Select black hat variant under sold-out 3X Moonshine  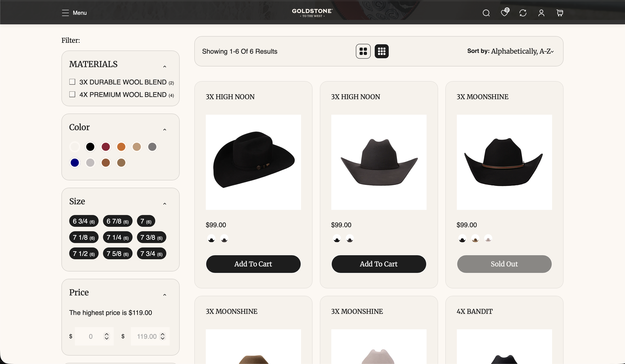pyautogui.click(x=462, y=239)
